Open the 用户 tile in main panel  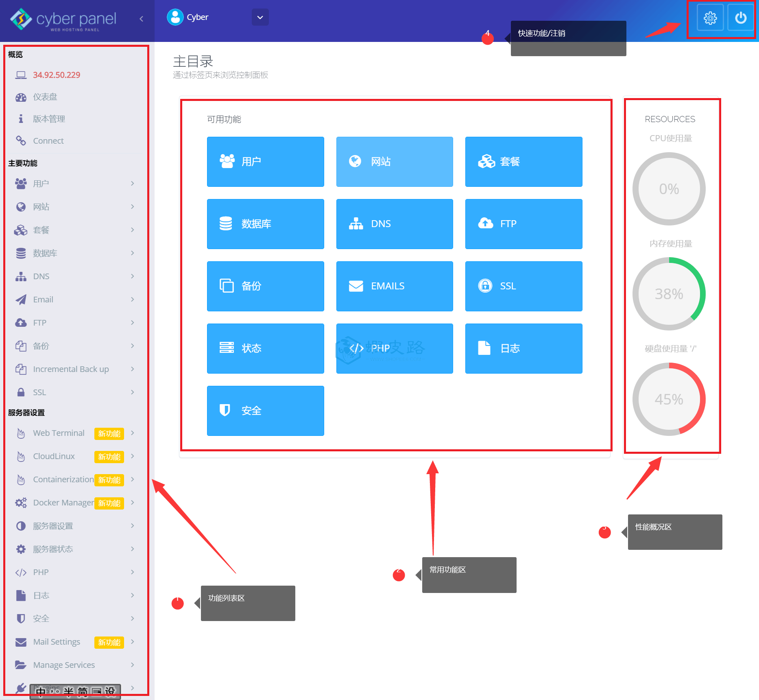tap(266, 162)
